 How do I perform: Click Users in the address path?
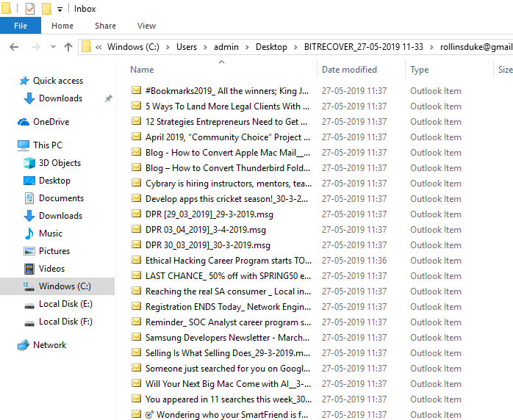coord(187,47)
